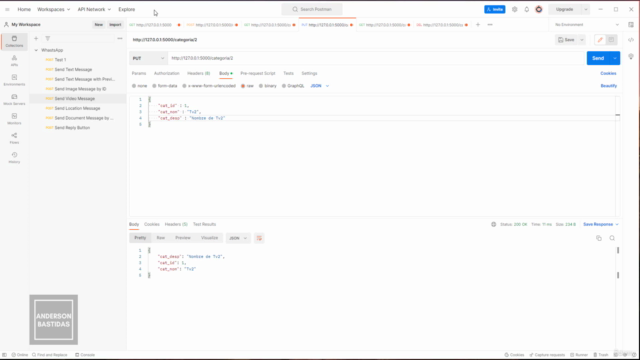640x360 pixels.
Task: Collapse the WhatsApp collection
Action: [36, 50]
